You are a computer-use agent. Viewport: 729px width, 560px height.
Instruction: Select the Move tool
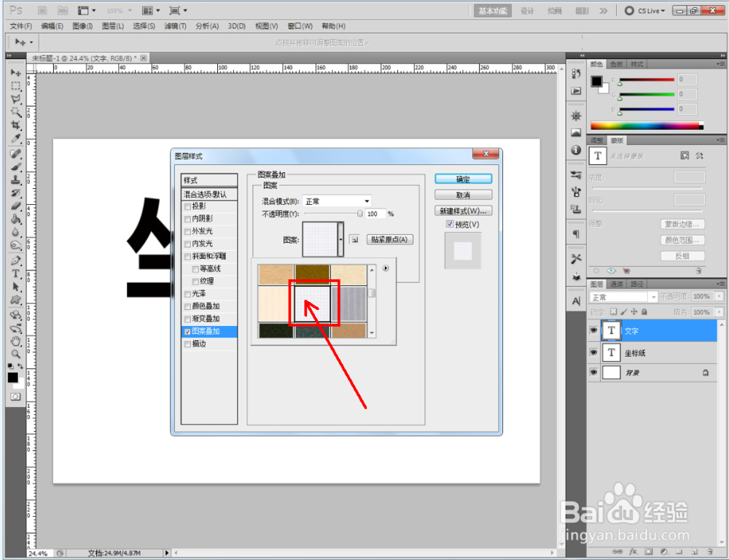pyautogui.click(x=16, y=73)
